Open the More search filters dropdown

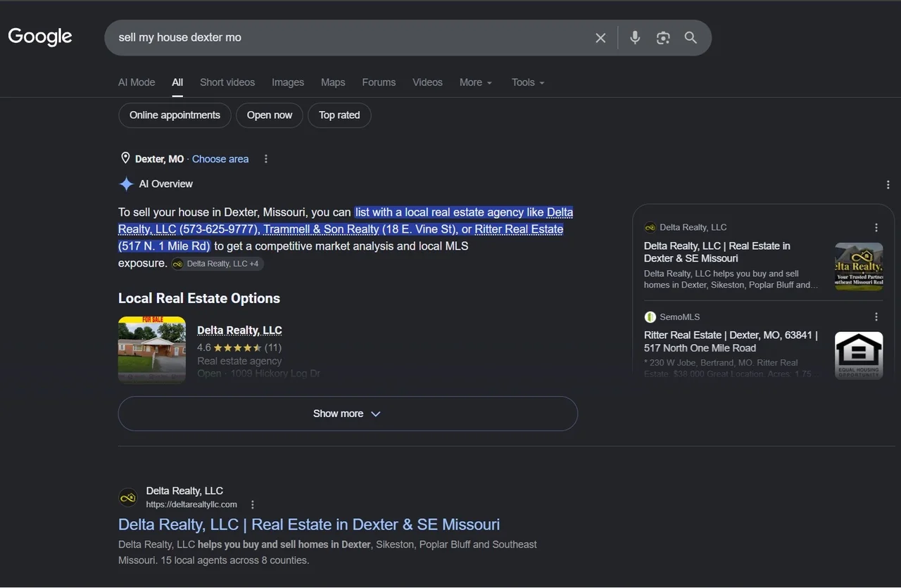[x=476, y=82]
